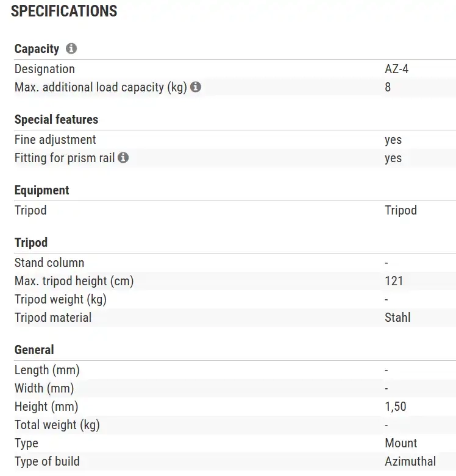Click the SPECIFICATIONS heading

(64, 11)
